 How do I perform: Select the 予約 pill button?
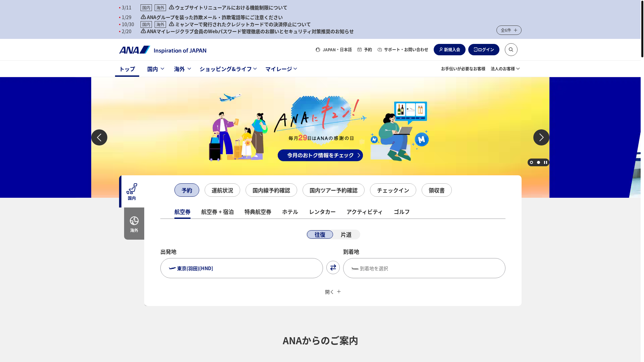click(x=187, y=190)
